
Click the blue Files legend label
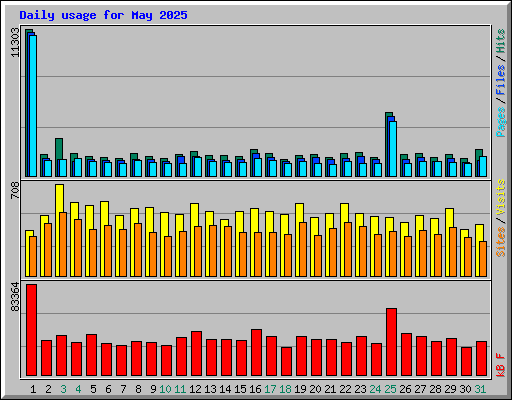tap(500, 80)
